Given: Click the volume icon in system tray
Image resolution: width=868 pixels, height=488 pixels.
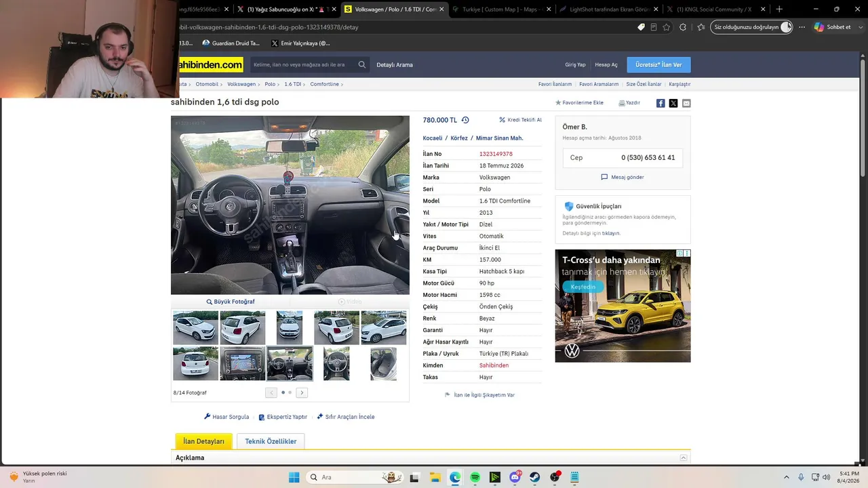Looking at the screenshot, I should pyautogui.click(x=826, y=477).
